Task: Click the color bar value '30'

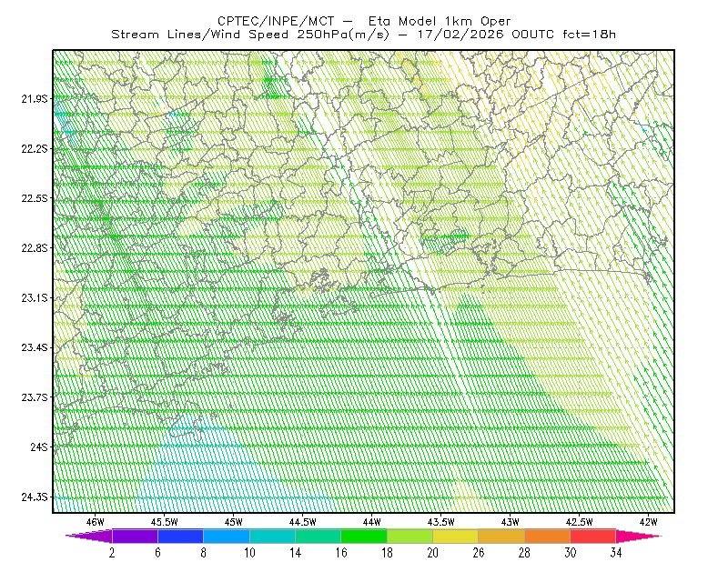Action: 571,553
